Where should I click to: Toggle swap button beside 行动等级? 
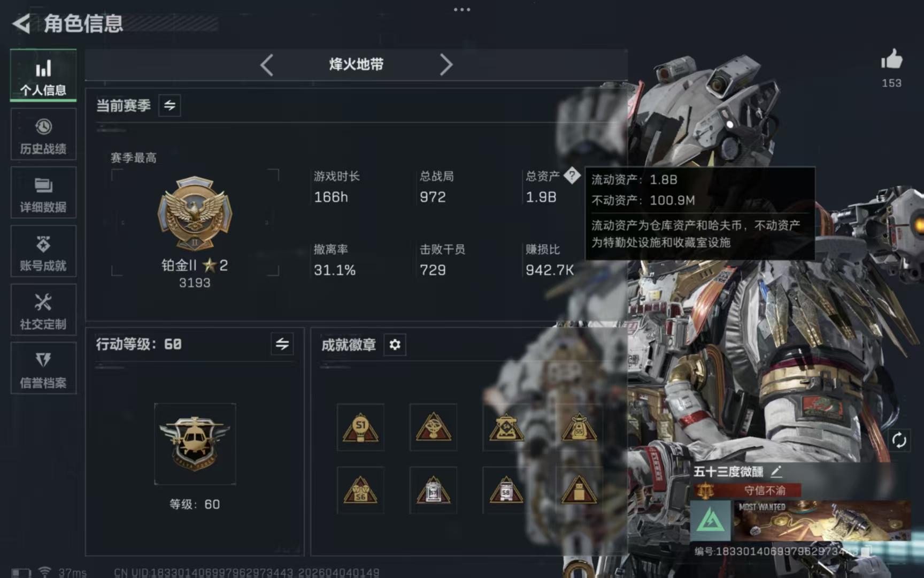click(282, 344)
